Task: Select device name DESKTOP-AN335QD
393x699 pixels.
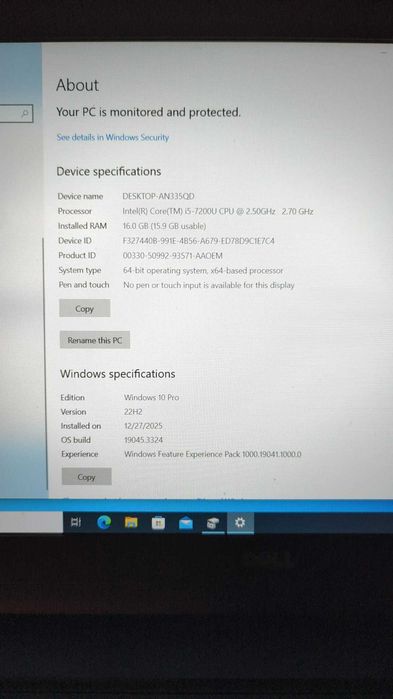Action: (159, 196)
